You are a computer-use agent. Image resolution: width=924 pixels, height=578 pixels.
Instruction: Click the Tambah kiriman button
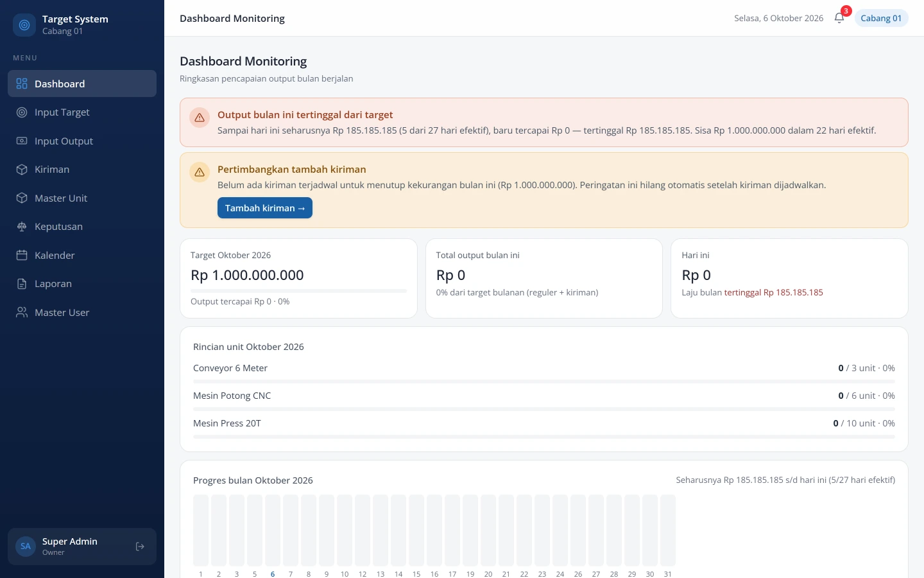(x=265, y=208)
